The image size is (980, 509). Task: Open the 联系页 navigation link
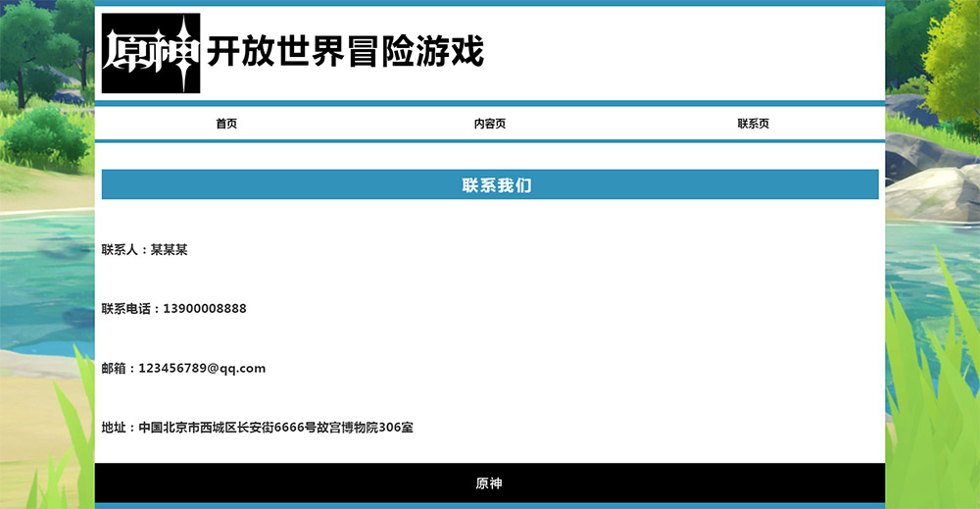click(x=753, y=124)
